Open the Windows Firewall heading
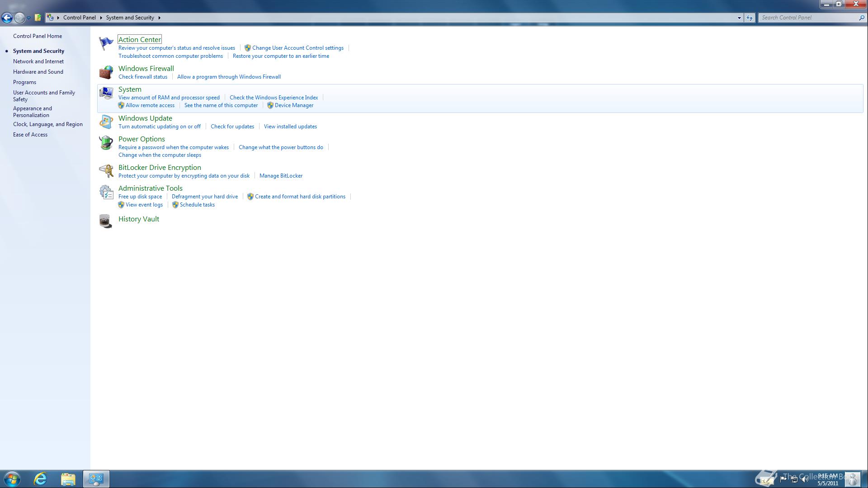Viewport: 868px width, 488px height. (x=146, y=69)
